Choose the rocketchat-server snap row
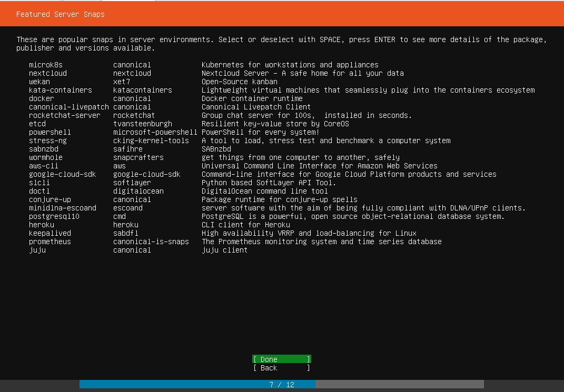Screen dimensions: 564x392 pos(220,115)
